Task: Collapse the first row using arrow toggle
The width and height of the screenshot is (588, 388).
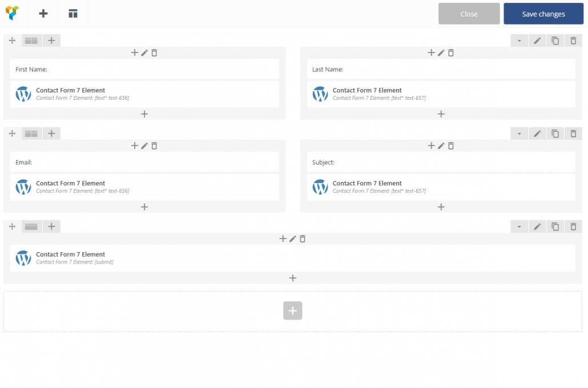Action: (519, 41)
